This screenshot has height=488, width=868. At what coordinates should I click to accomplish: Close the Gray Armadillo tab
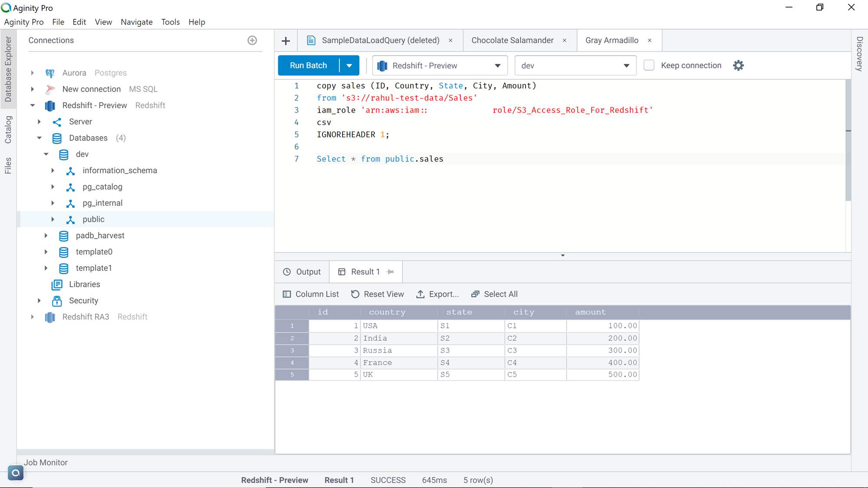650,40
